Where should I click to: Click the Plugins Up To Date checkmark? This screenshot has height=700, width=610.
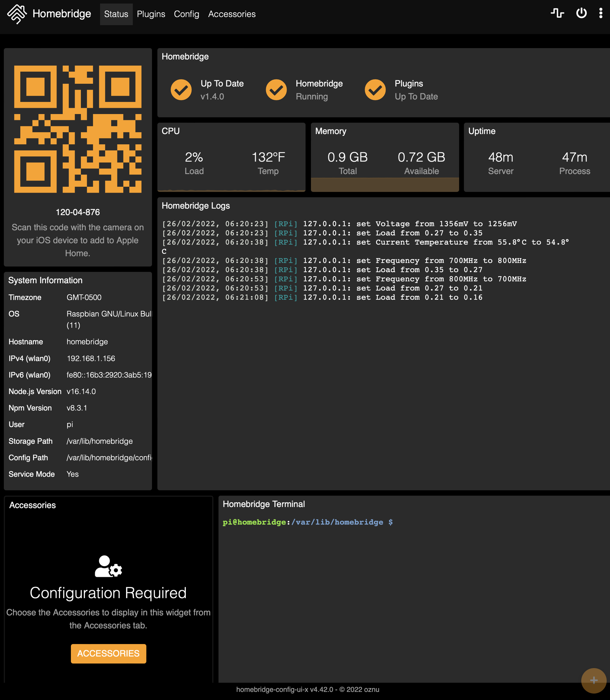tap(375, 90)
